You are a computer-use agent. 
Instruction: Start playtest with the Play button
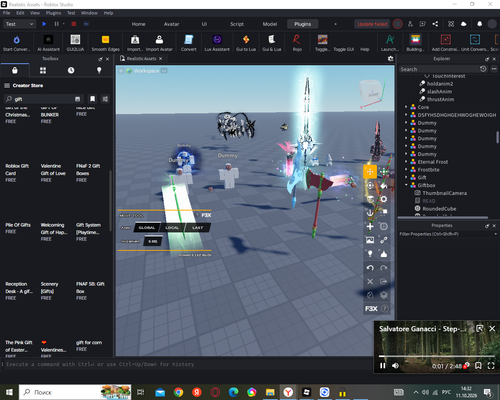click(x=44, y=24)
